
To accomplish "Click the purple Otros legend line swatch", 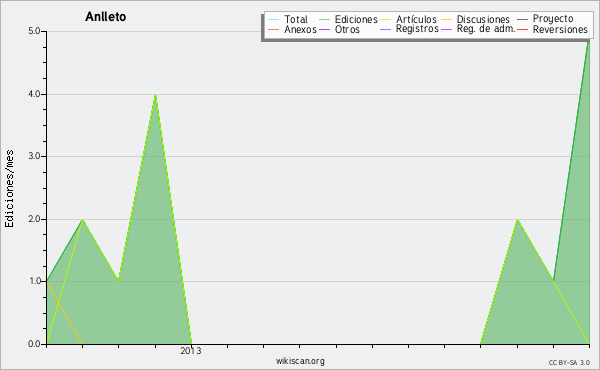I will point(324,29).
